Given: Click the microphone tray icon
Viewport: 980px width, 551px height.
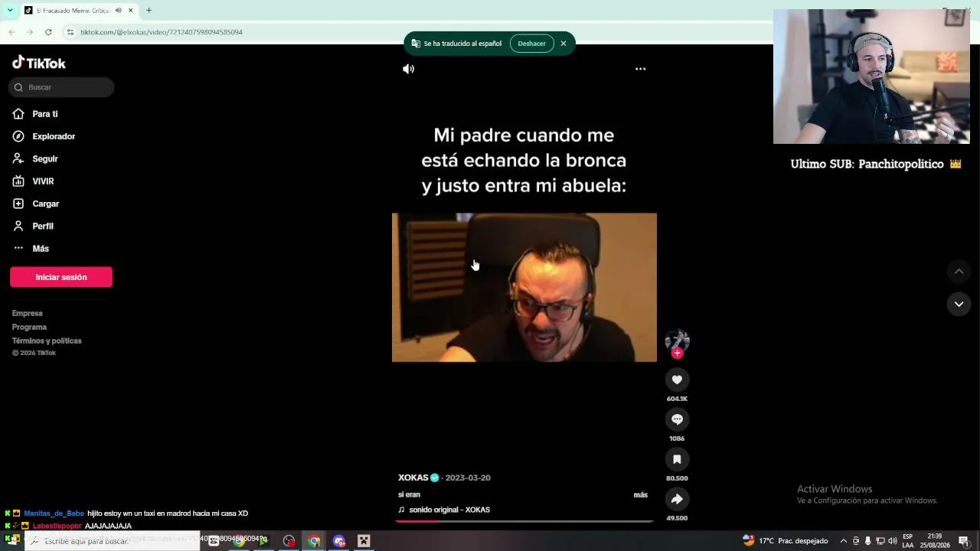Looking at the screenshot, I should click(867, 541).
